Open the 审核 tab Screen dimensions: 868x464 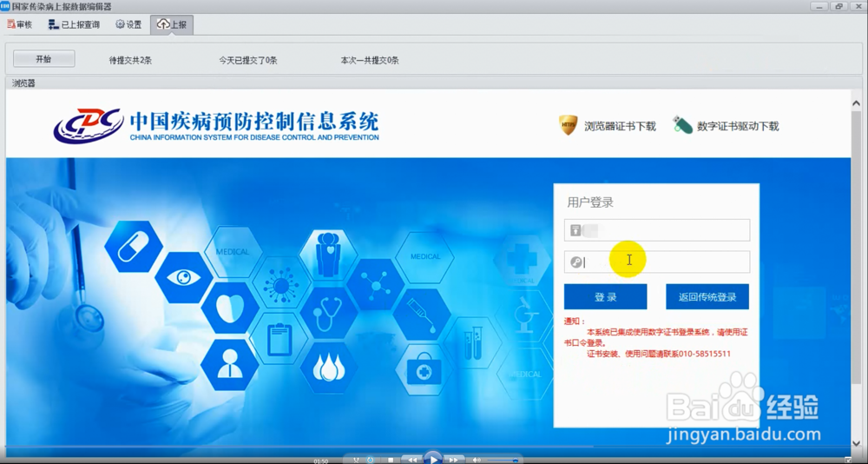(x=19, y=24)
